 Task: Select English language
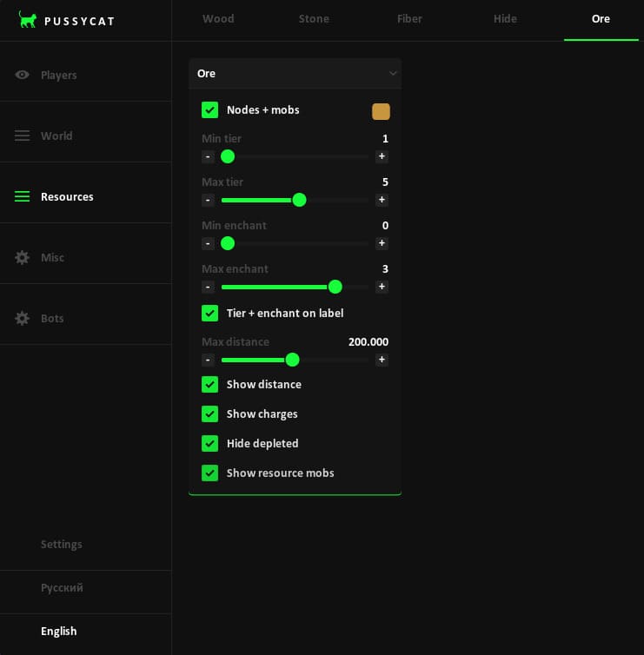pyautogui.click(x=59, y=632)
